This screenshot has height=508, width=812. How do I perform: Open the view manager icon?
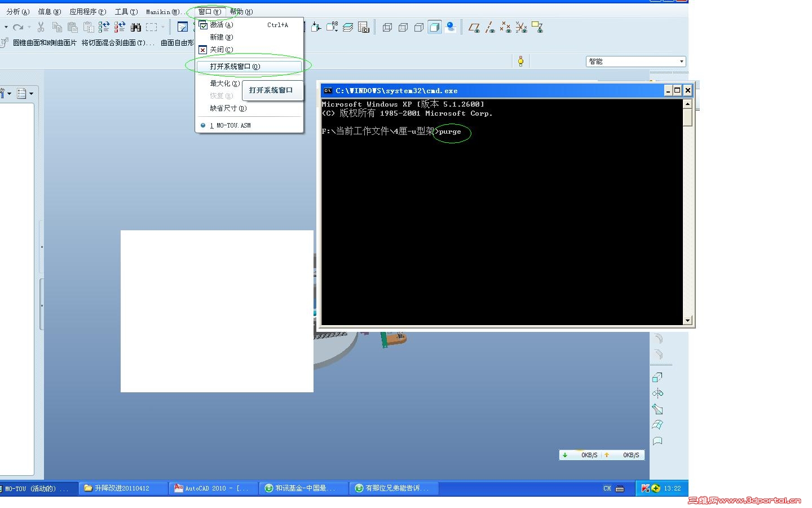click(364, 27)
